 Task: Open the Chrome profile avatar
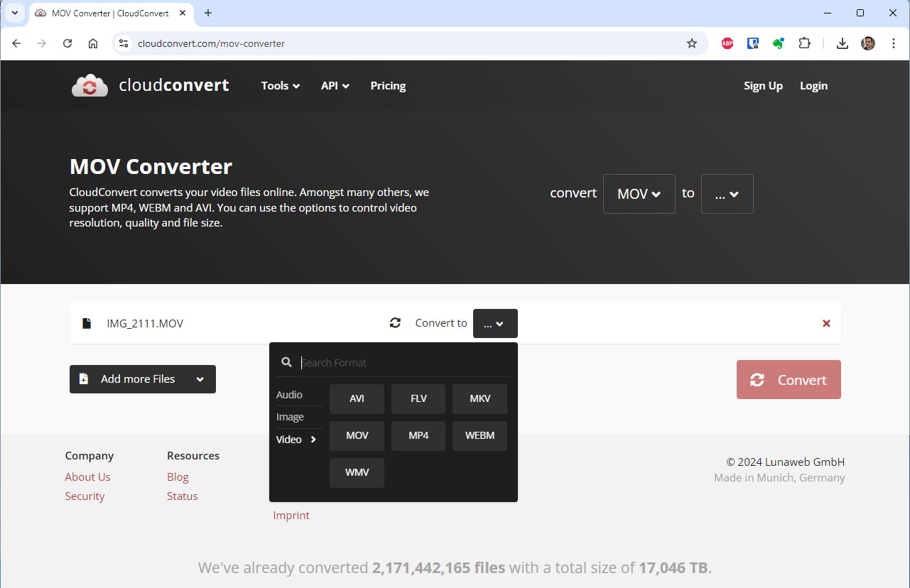point(868,43)
